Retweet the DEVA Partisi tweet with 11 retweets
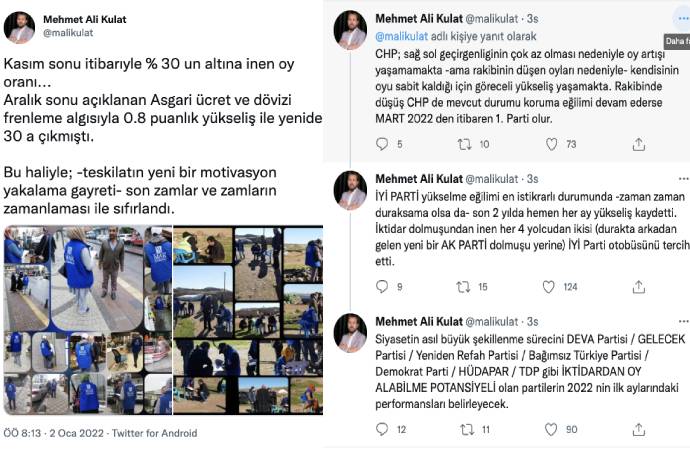The image size is (690, 450). click(x=466, y=430)
